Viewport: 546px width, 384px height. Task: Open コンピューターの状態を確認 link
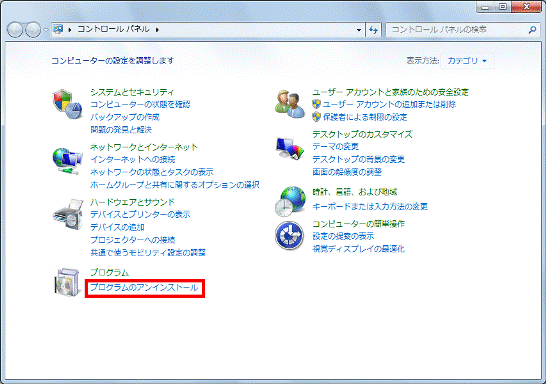click(140, 104)
